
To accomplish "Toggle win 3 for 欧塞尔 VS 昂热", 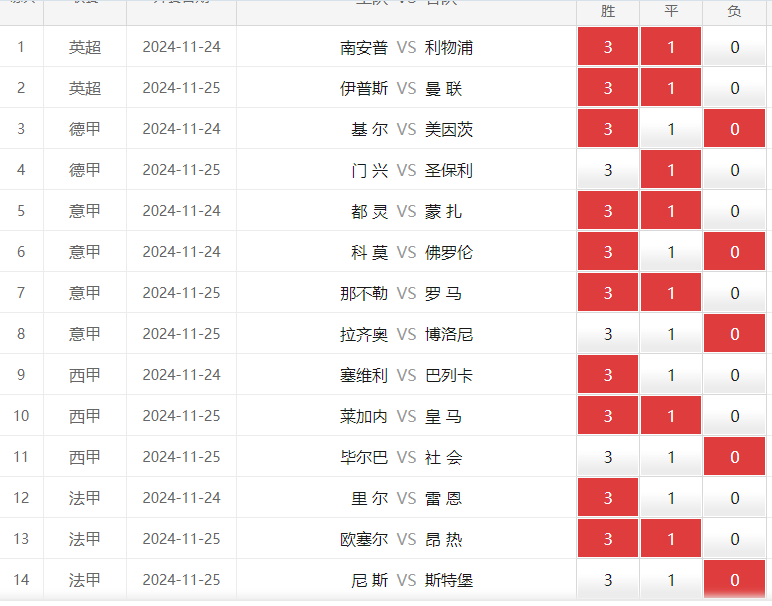I will point(608,538).
